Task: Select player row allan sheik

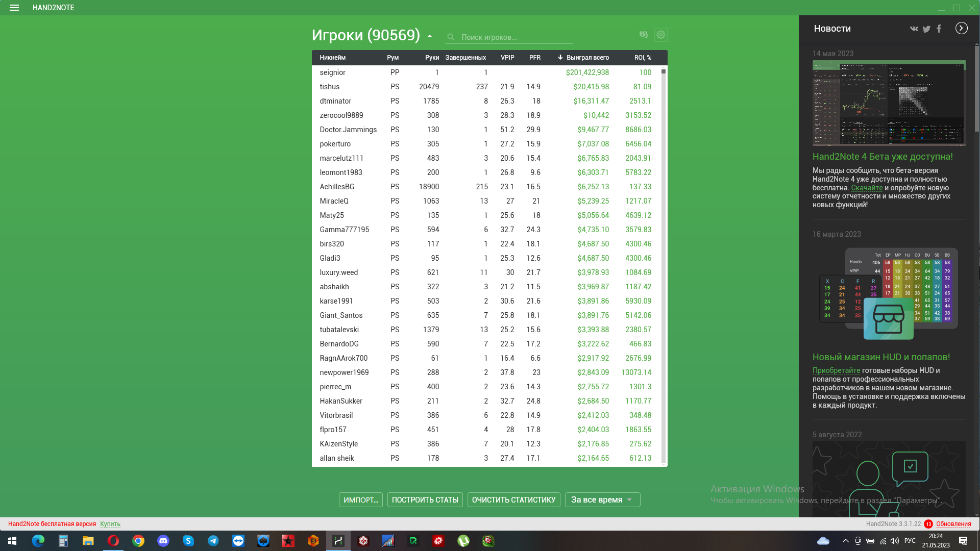Action: (x=486, y=458)
